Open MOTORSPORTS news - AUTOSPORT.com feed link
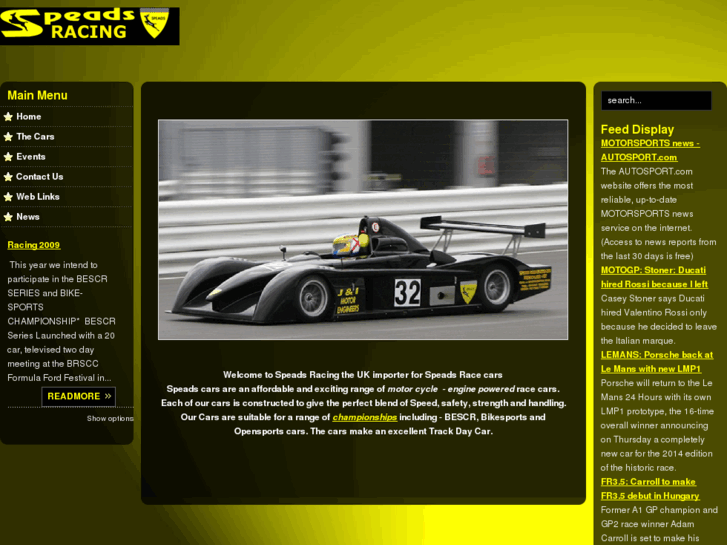Viewport: 727px width, 545px height. [650, 150]
